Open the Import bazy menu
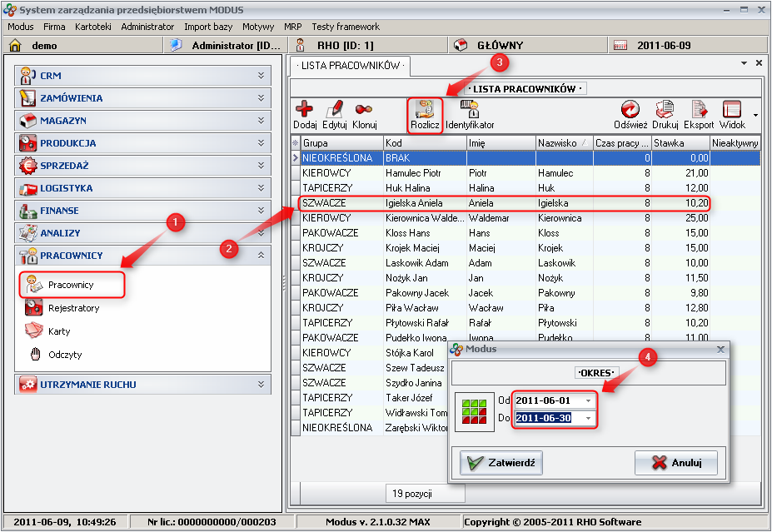The height and width of the screenshot is (532, 772). (208, 27)
